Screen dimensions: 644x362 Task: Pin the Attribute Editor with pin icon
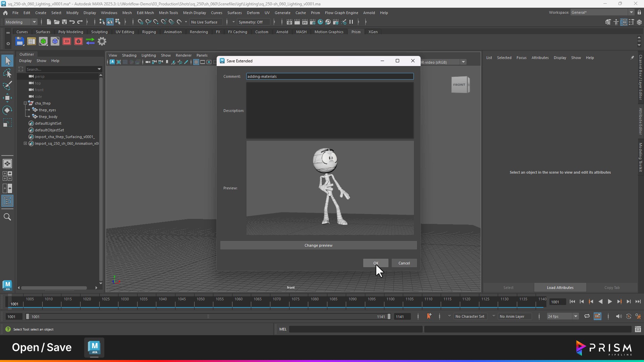click(632, 58)
